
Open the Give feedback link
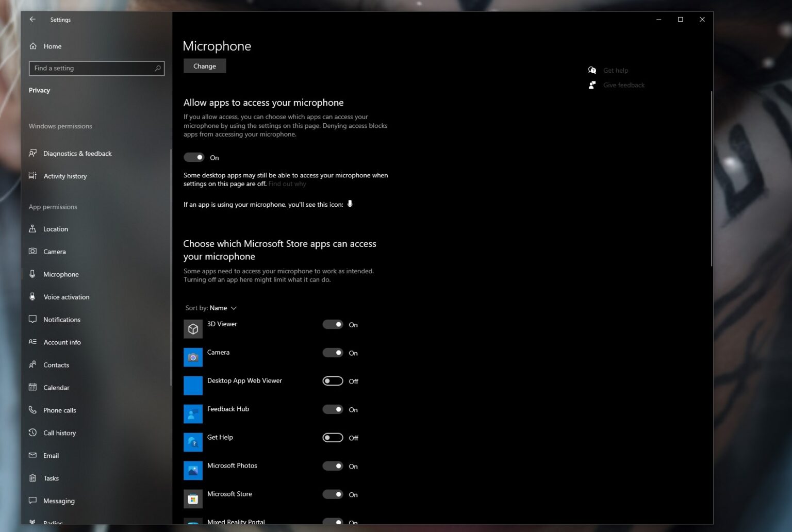point(623,85)
